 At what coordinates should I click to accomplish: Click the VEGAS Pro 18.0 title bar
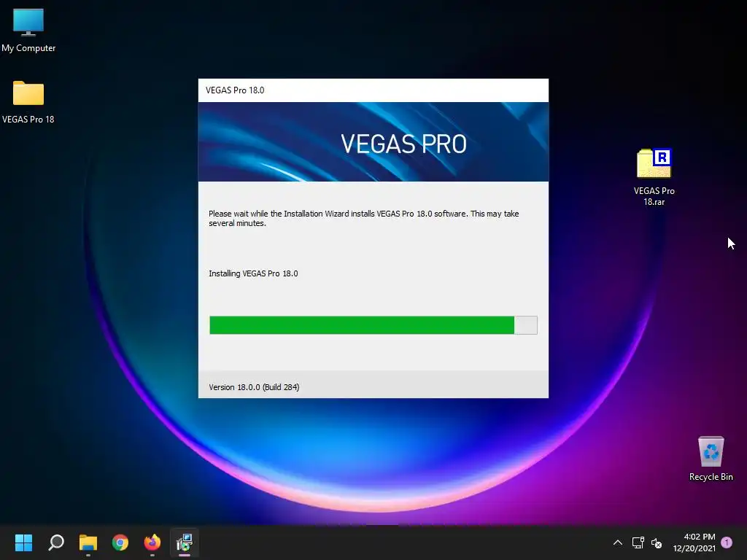tap(373, 90)
